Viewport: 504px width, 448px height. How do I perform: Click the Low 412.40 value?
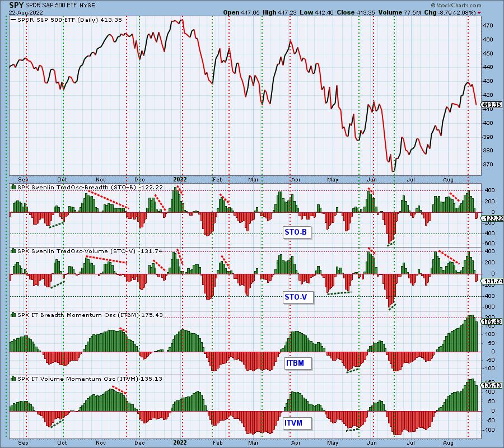point(316,12)
